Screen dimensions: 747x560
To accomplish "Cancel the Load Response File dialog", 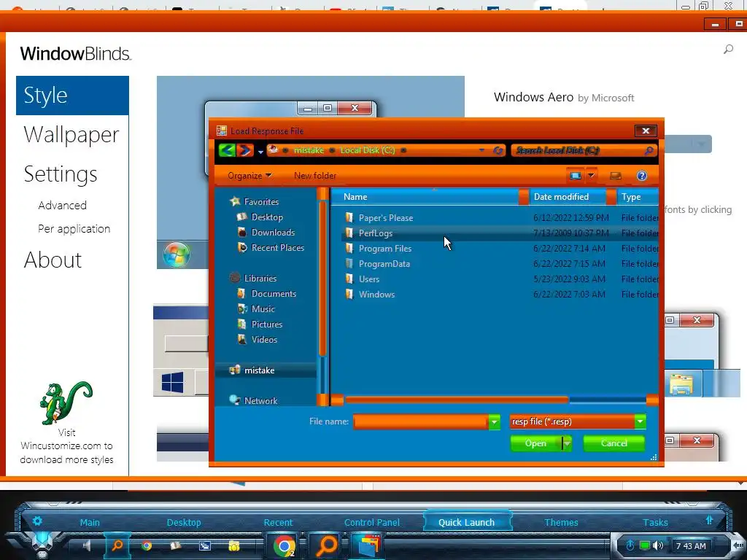I will 614,443.
